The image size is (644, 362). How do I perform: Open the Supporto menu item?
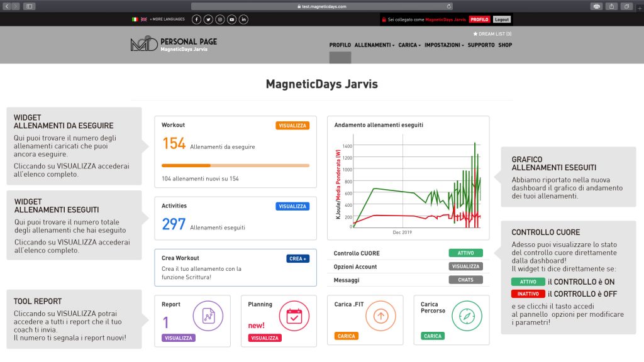pyautogui.click(x=481, y=45)
